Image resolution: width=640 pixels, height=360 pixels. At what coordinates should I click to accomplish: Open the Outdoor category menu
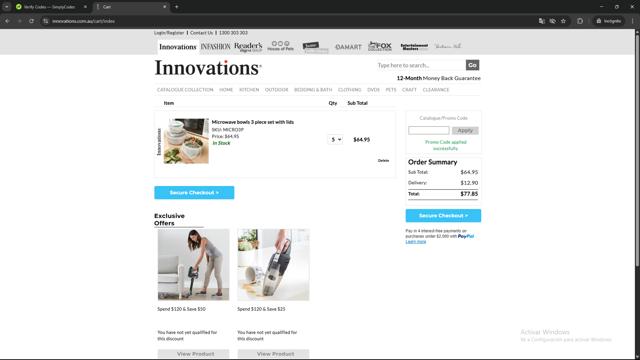pos(276,90)
